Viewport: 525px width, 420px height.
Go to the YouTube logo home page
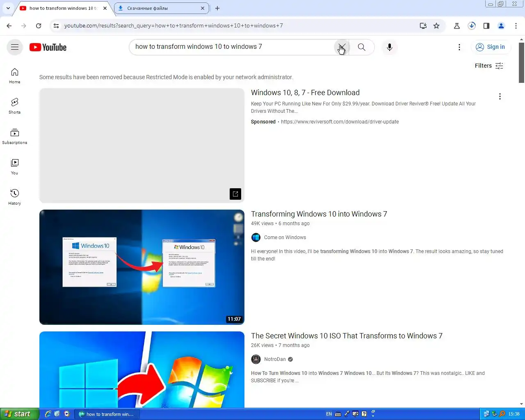48,47
